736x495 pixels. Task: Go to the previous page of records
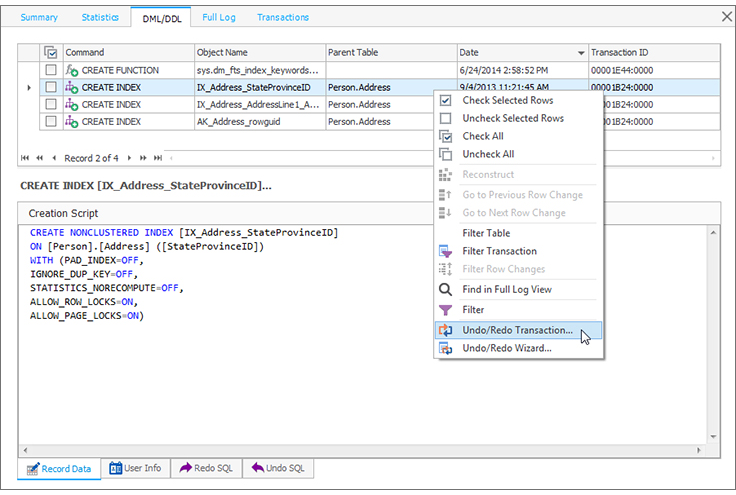pyautogui.click(x=40, y=158)
